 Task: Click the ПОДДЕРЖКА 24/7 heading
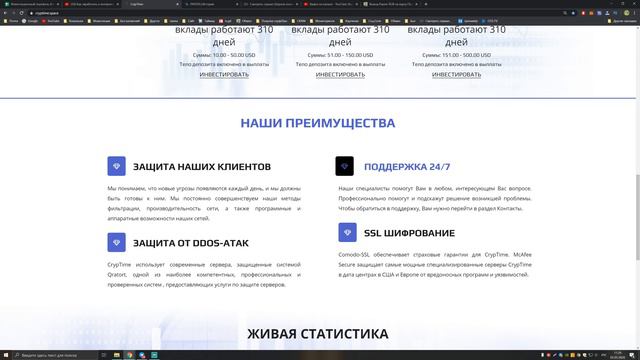(x=407, y=167)
